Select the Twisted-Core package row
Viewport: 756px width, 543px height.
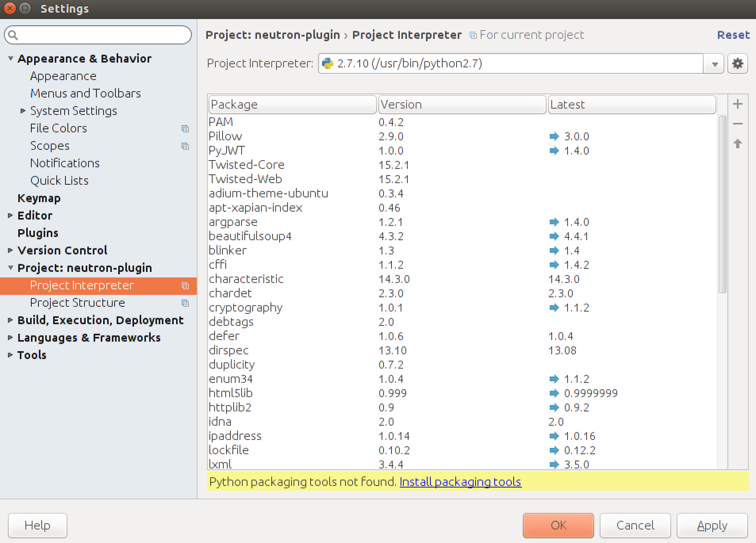click(462, 165)
